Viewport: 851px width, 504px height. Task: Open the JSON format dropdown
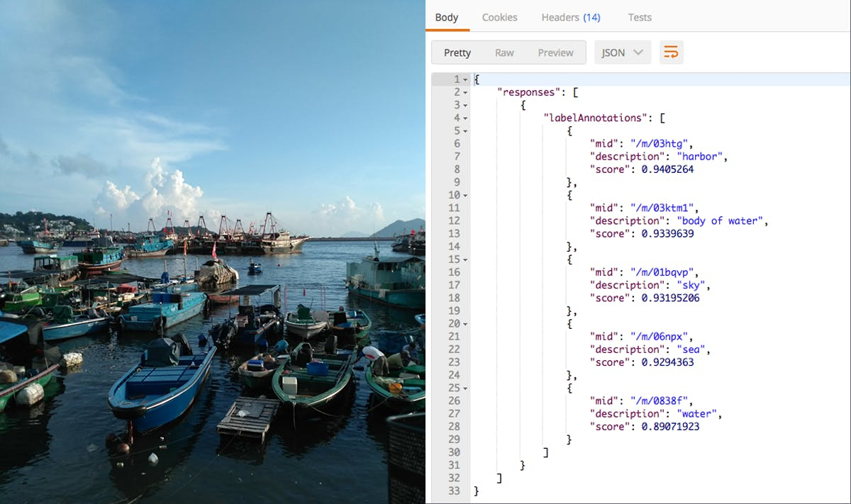[x=623, y=52]
